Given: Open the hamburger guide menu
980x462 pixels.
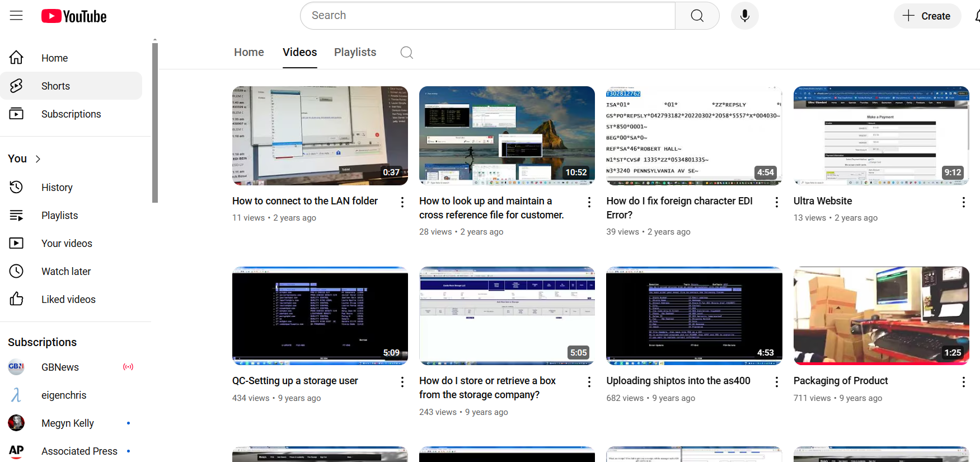Looking at the screenshot, I should point(16,16).
